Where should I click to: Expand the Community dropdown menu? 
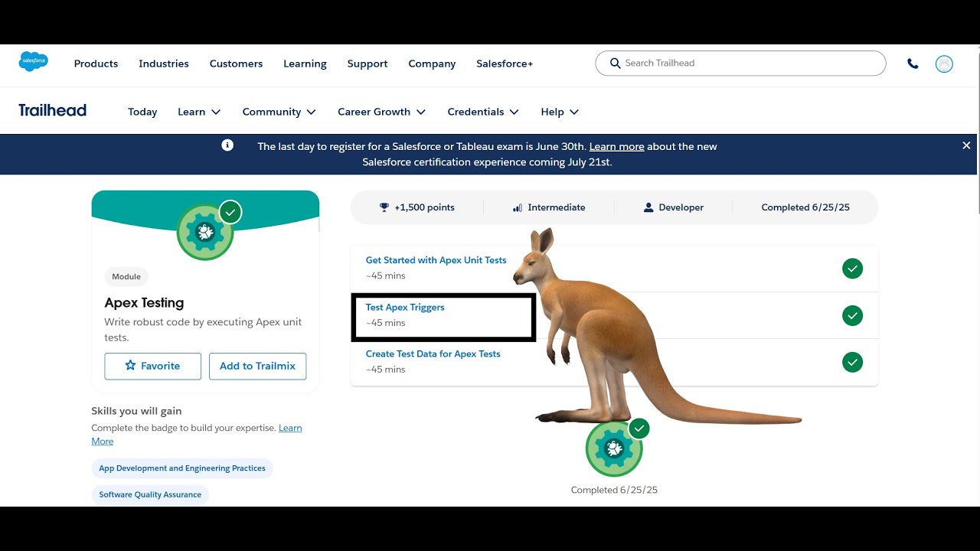(x=279, y=112)
